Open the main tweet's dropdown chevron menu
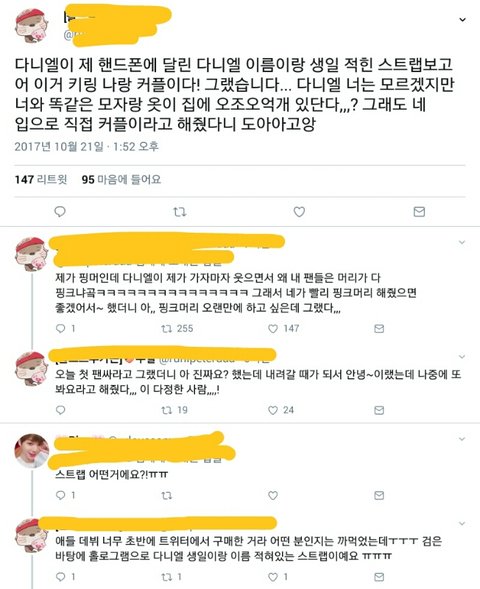480x589 pixels. 463,20
